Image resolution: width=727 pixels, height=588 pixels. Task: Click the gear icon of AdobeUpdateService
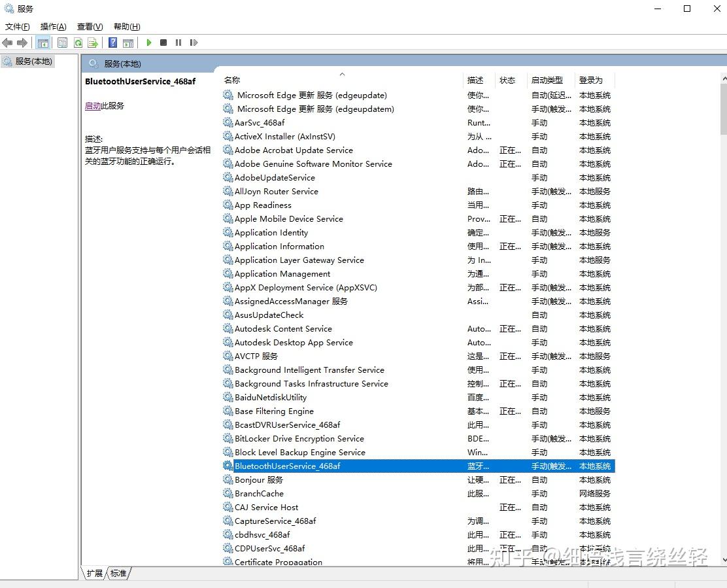228,178
